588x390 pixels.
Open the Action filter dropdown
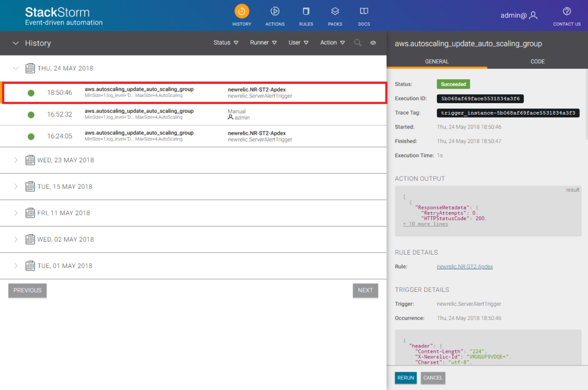click(x=332, y=42)
